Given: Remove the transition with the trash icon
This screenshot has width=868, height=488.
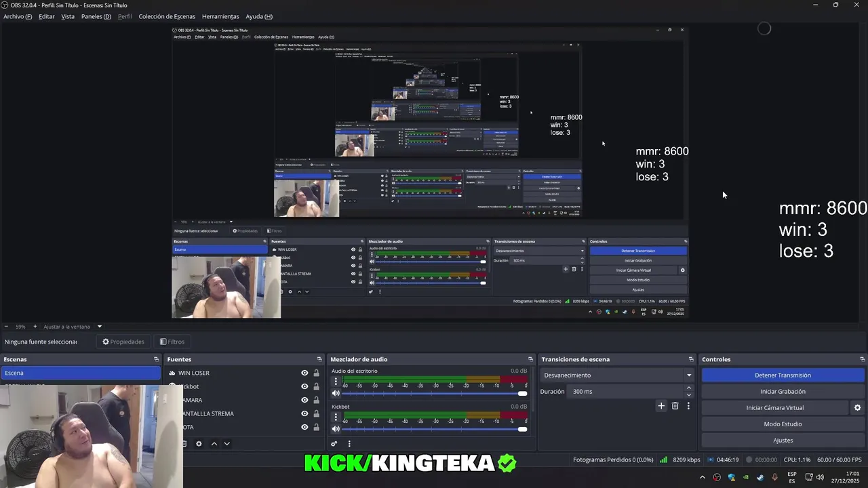Looking at the screenshot, I should click(675, 406).
